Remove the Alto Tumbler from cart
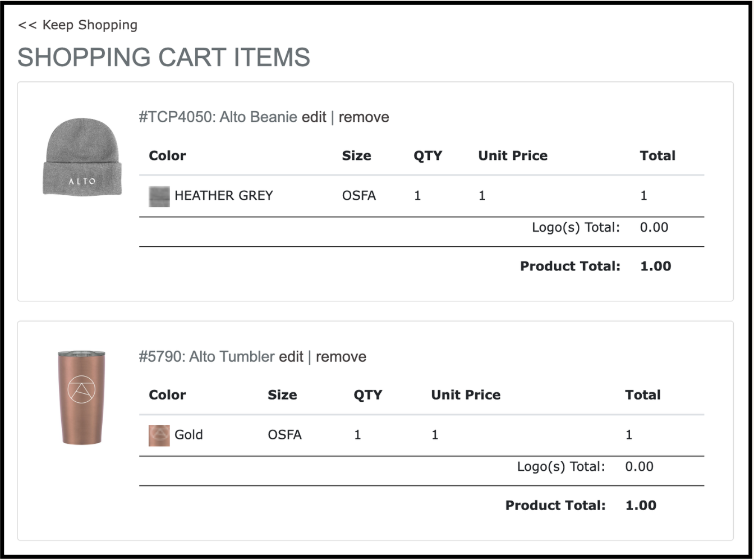This screenshot has width=754, height=560. click(x=341, y=357)
